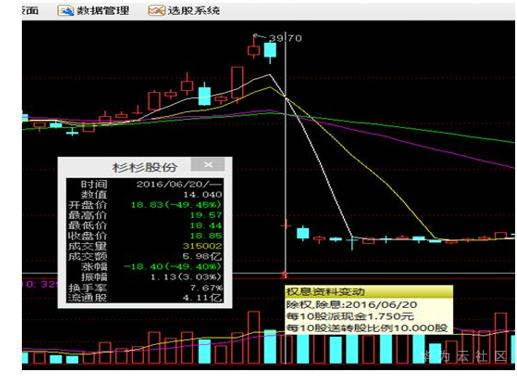Select the 杉杉股份 popup title
The width and height of the screenshot is (517, 378).
(144, 167)
